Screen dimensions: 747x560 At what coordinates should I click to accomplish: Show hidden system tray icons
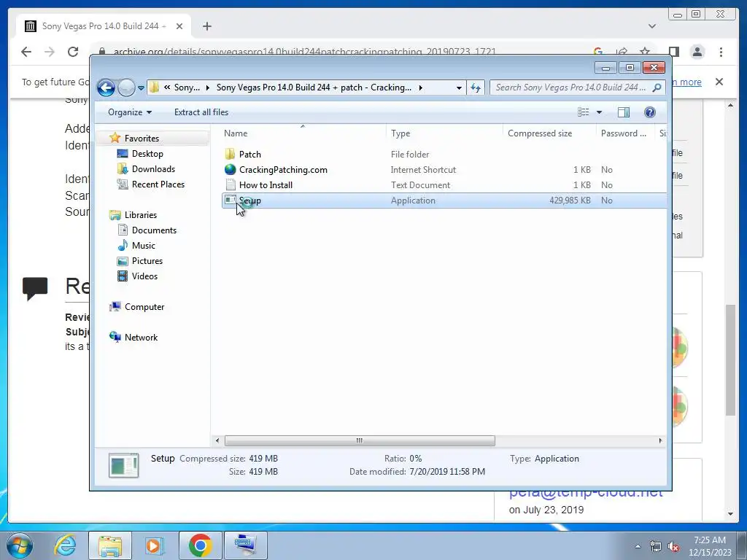point(638,546)
